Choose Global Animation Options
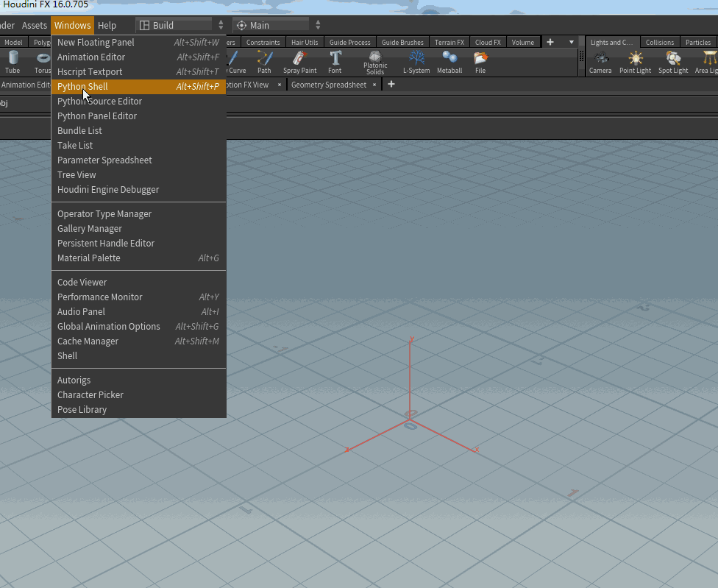 139,326
